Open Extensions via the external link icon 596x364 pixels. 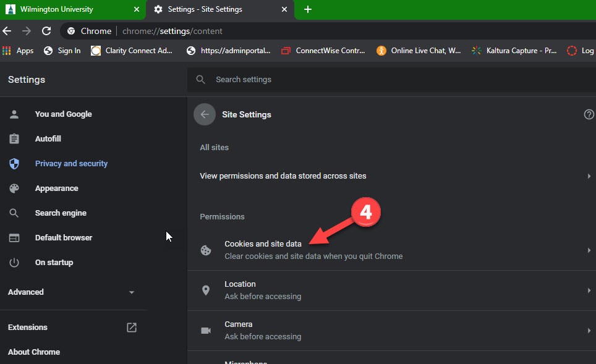click(132, 328)
